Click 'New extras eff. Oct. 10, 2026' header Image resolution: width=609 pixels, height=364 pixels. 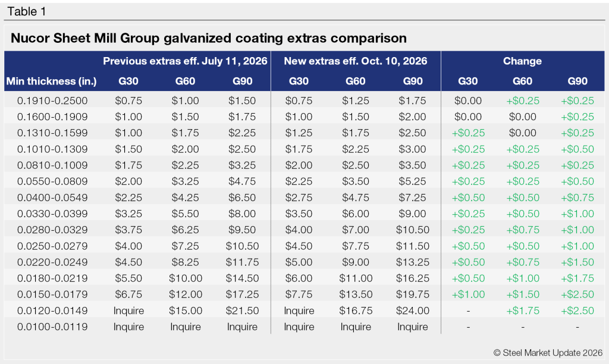(356, 61)
